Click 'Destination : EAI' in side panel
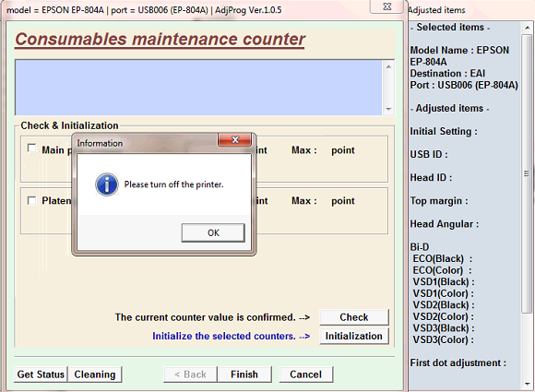 coord(447,74)
